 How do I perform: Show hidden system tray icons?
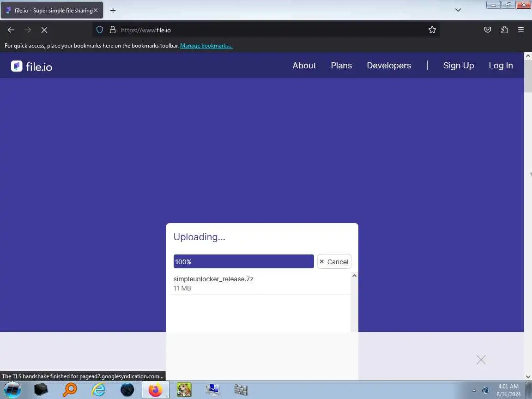pos(474,390)
